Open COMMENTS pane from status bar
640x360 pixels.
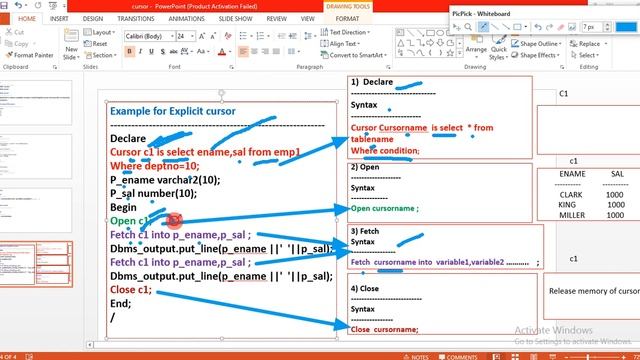(458, 357)
